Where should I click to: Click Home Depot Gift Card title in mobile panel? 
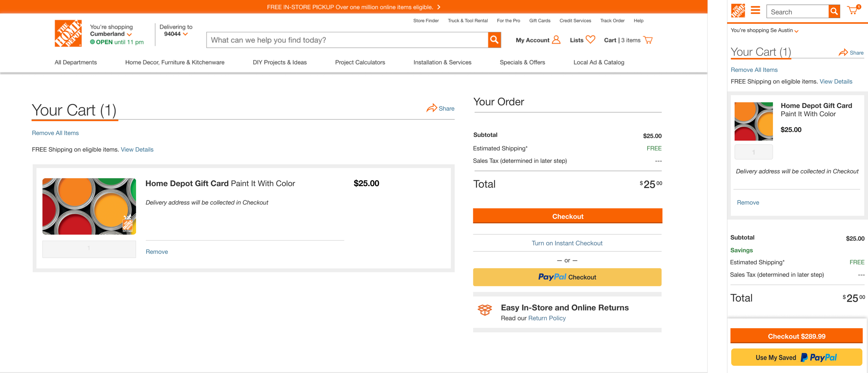(816, 106)
